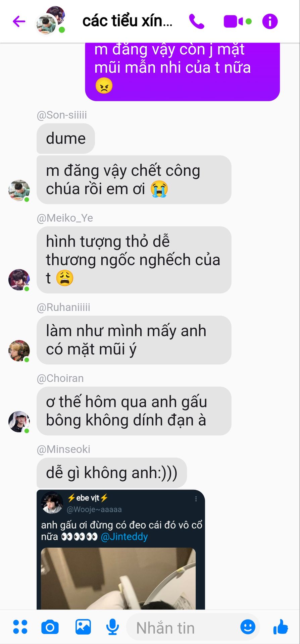Open the @Jinteddy mention link in the shared post
The height and width of the screenshot is (644, 300).
124,537
